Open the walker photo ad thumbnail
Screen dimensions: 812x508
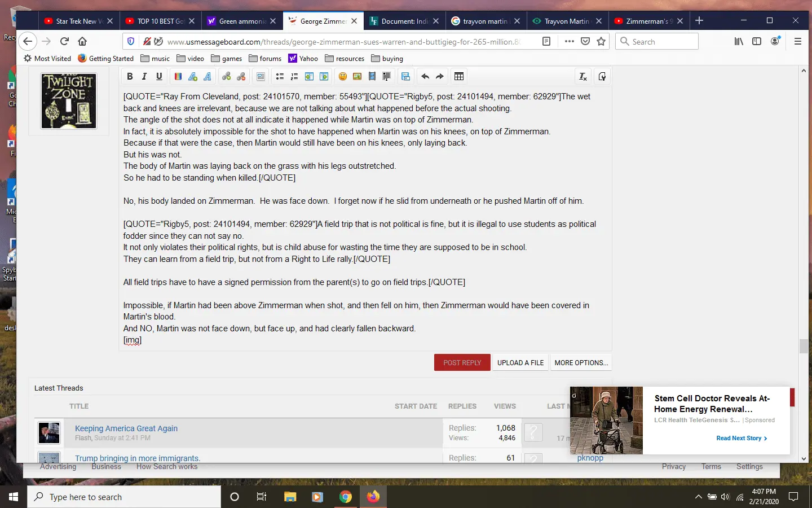pyautogui.click(x=606, y=421)
